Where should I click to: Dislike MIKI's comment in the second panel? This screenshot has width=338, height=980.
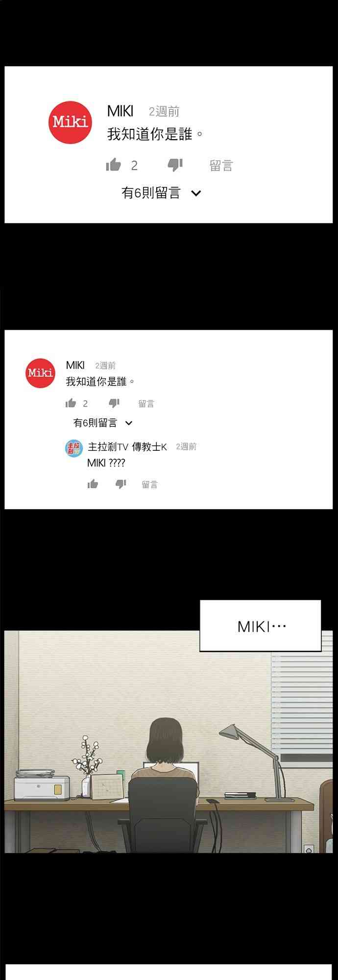click(x=114, y=403)
